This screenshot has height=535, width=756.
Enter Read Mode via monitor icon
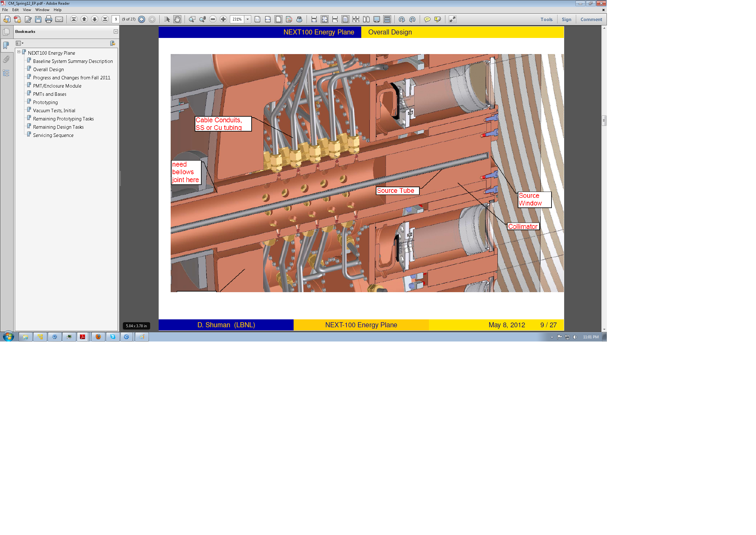[377, 19]
